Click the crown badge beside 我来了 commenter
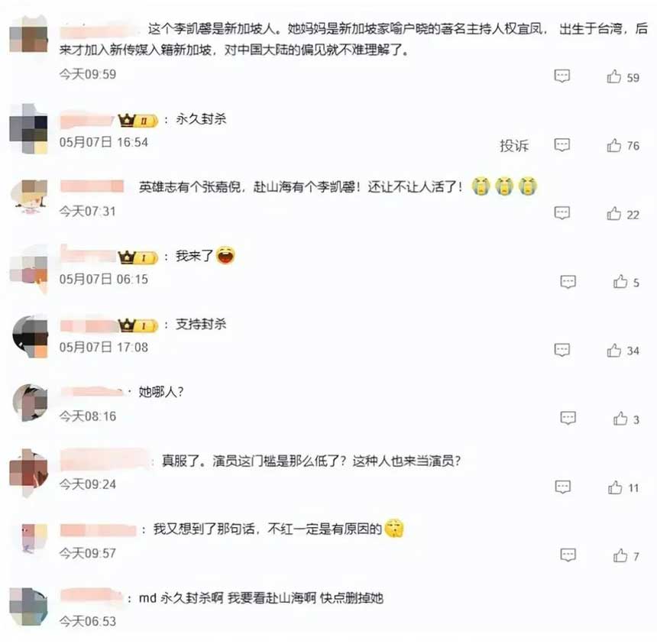Screen dimensions: 657x644 point(138,257)
